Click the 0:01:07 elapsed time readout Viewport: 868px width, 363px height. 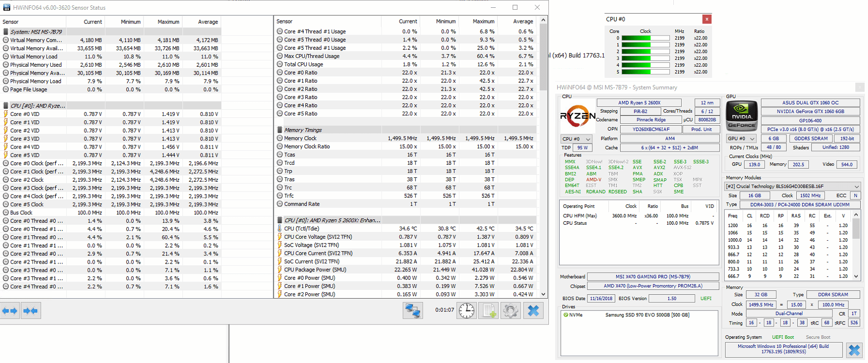click(444, 310)
